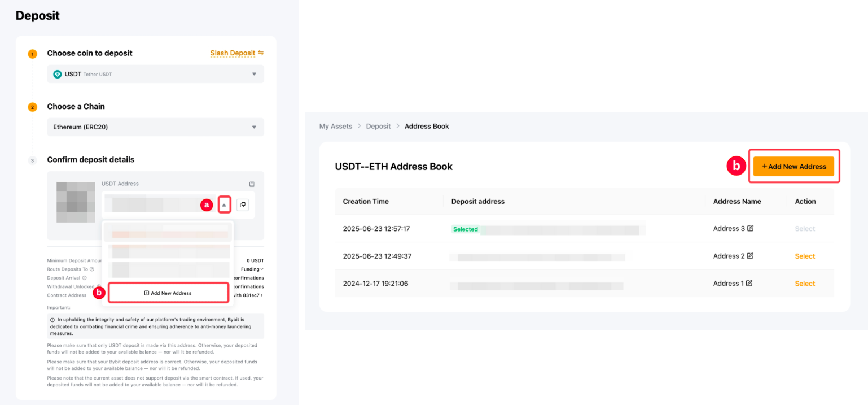Click the pencil icon beside Address 1
The image size is (868, 405).
click(749, 284)
